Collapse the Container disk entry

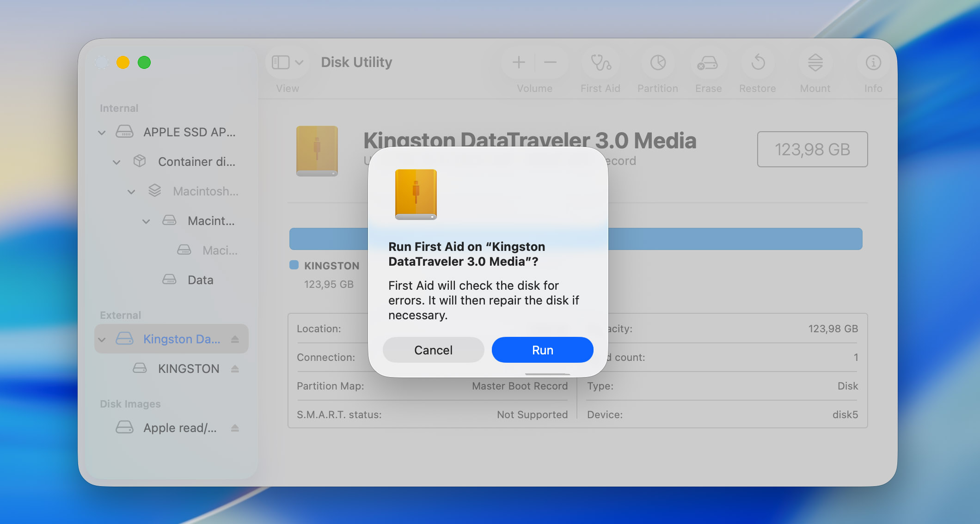[116, 162]
